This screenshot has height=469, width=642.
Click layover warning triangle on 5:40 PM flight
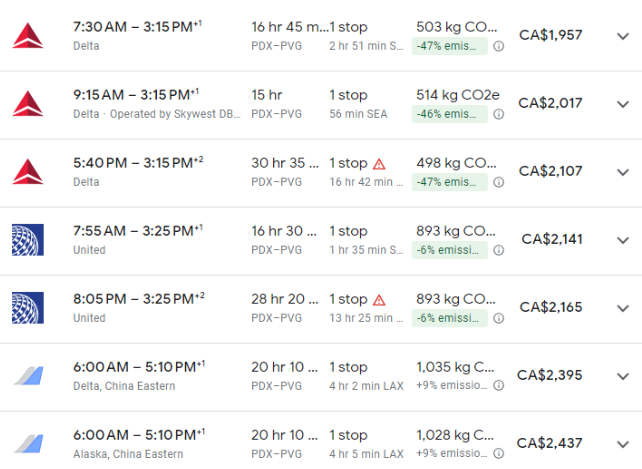tap(379, 164)
